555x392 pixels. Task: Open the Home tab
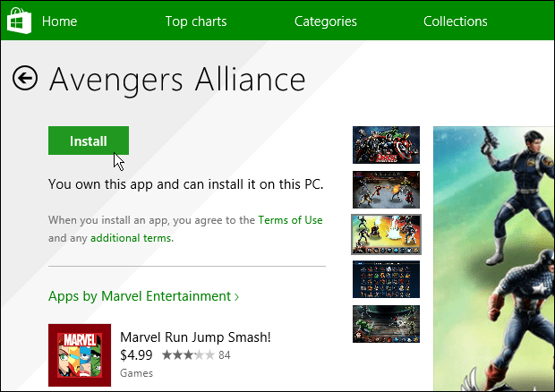pos(59,21)
